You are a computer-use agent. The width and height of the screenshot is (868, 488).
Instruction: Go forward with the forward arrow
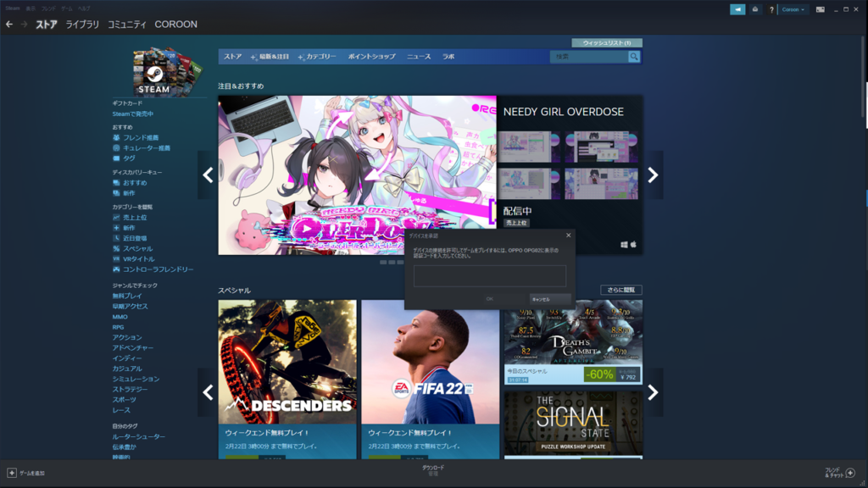24,25
